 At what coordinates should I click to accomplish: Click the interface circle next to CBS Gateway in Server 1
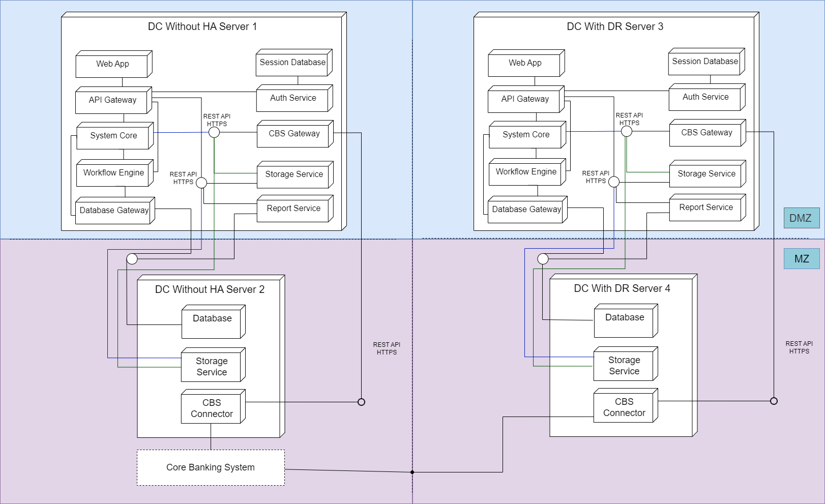click(214, 132)
